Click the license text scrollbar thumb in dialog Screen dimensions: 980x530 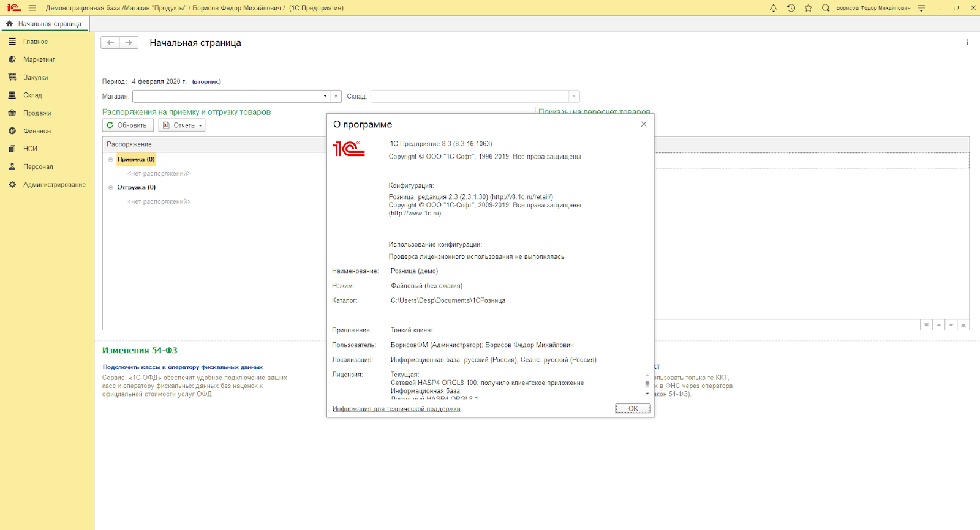[647, 384]
